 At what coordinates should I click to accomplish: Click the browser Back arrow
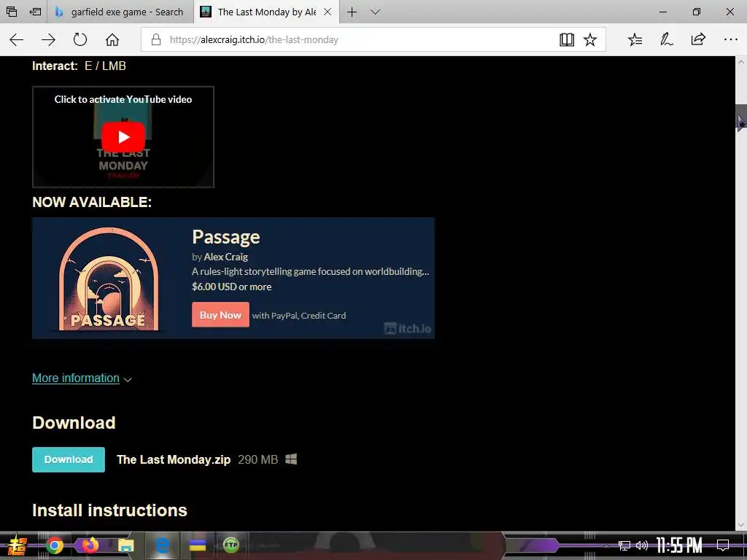pos(17,39)
